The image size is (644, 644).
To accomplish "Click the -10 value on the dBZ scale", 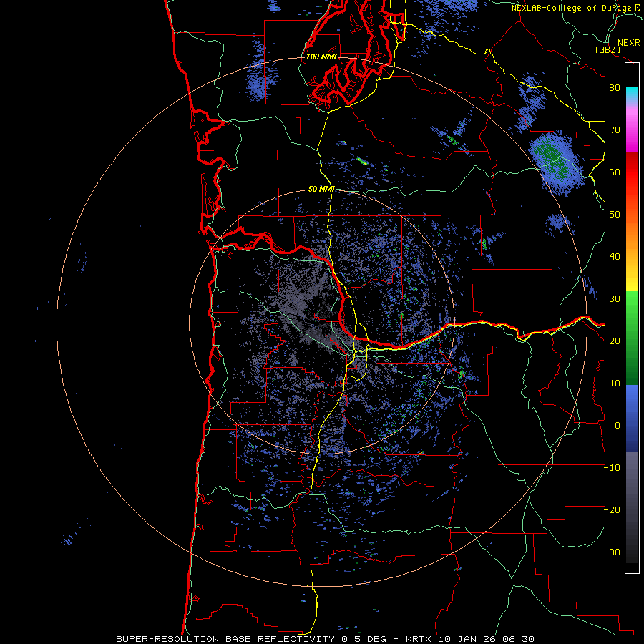I will 612,468.
